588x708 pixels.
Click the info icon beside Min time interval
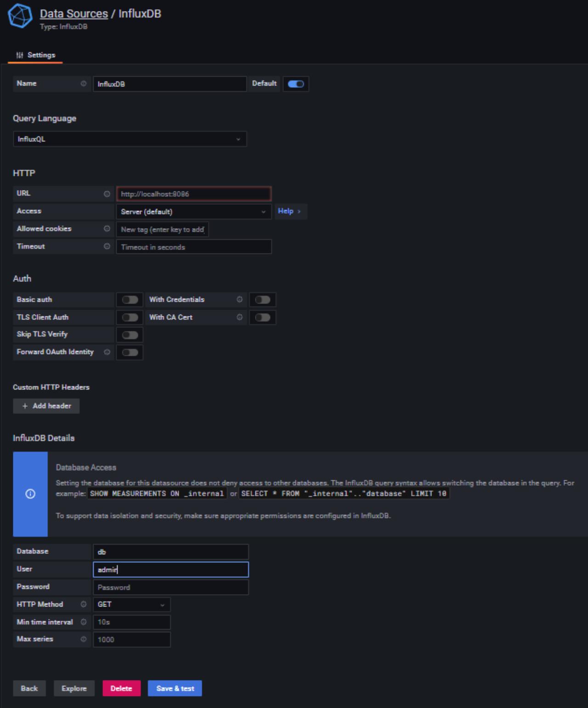tap(84, 622)
